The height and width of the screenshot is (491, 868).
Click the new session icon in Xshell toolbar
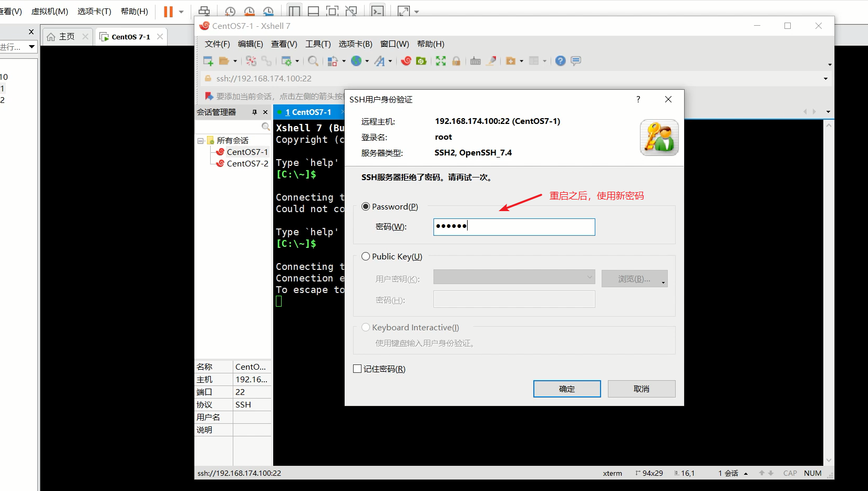click(208, 61)
